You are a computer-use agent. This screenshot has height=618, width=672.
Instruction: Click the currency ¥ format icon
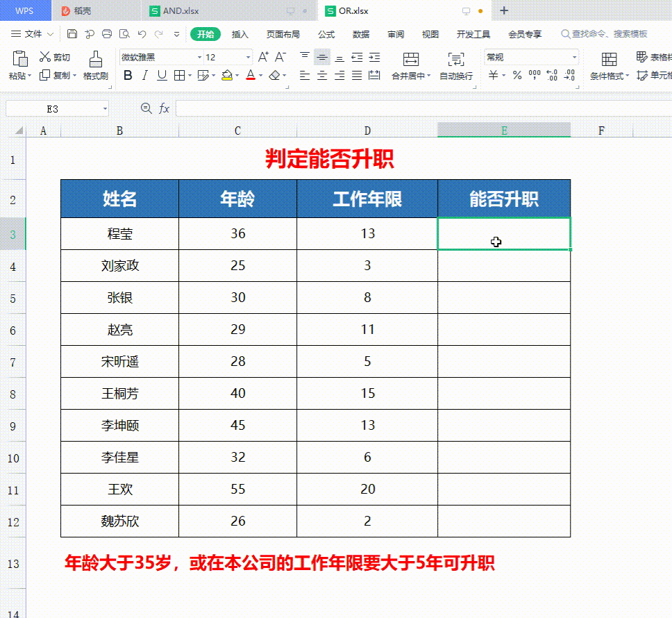click(x=494, y=76)
